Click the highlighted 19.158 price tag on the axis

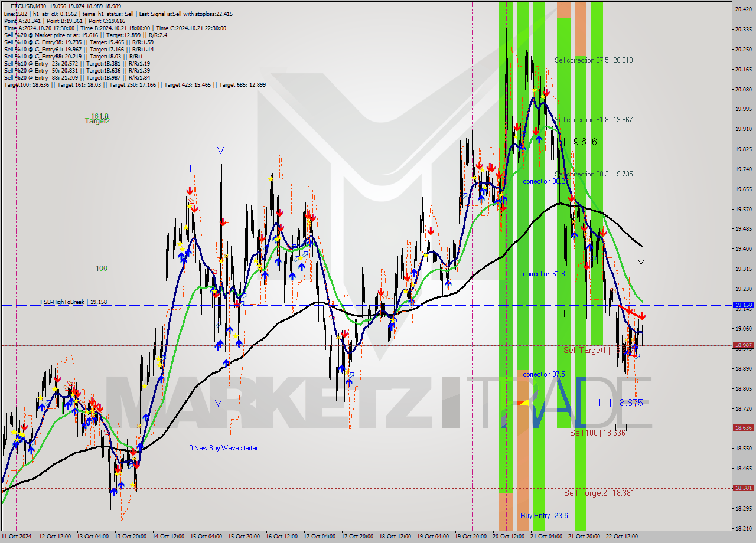(x=742, y=305)
